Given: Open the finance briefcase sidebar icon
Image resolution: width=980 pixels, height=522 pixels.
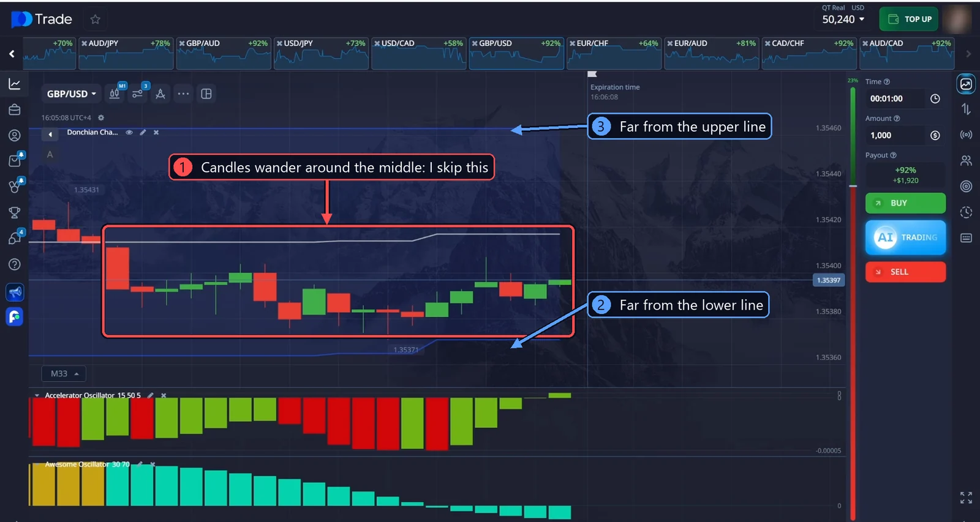Looking at the screenshot, I should tap(15, 110).
